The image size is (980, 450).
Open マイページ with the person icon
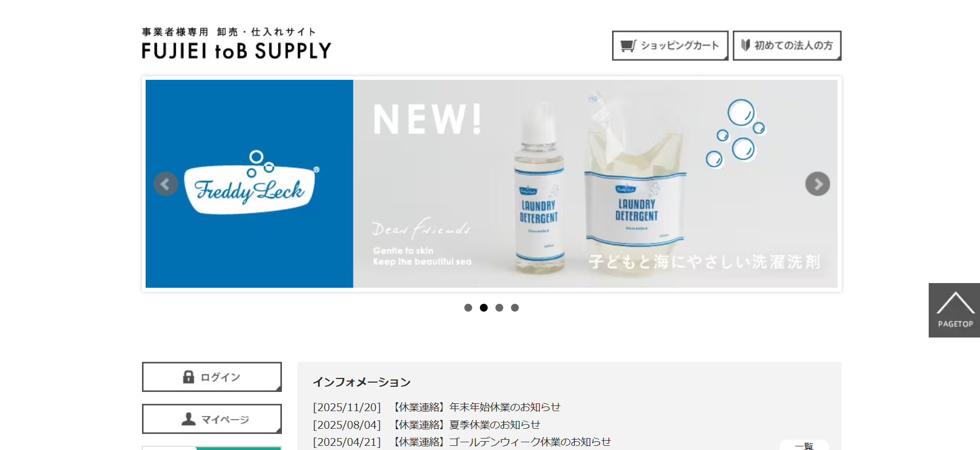coord(212,419)
